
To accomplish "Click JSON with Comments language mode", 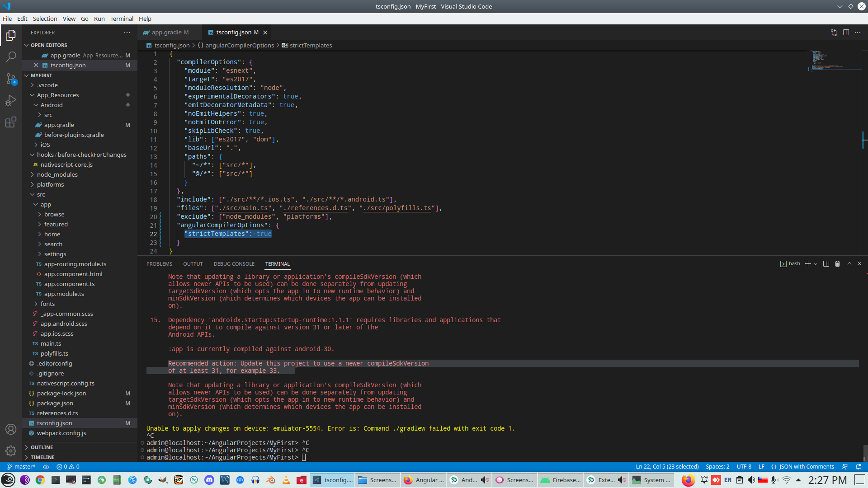I will 806,467.
